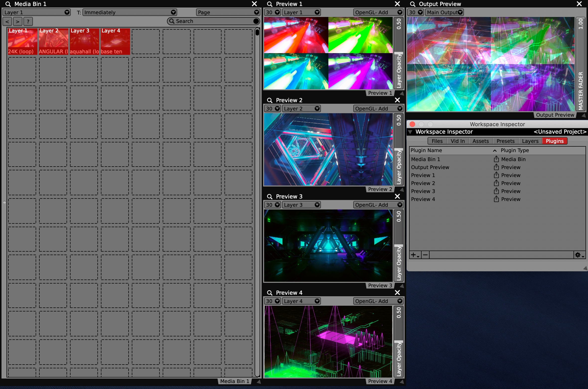
Task: Click the Media Bin 1 corner grip
Action: (x=259, y=382)
